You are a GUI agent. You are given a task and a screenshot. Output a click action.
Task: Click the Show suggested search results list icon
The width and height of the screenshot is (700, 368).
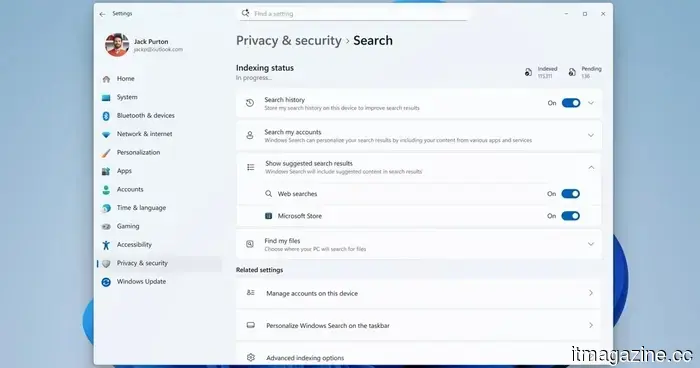click(251, 167)
